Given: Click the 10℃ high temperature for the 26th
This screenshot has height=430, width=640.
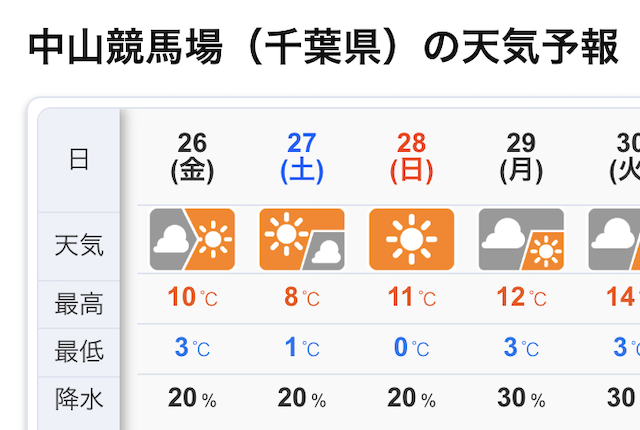Looking at the screenshot, I should coord(192,298).
